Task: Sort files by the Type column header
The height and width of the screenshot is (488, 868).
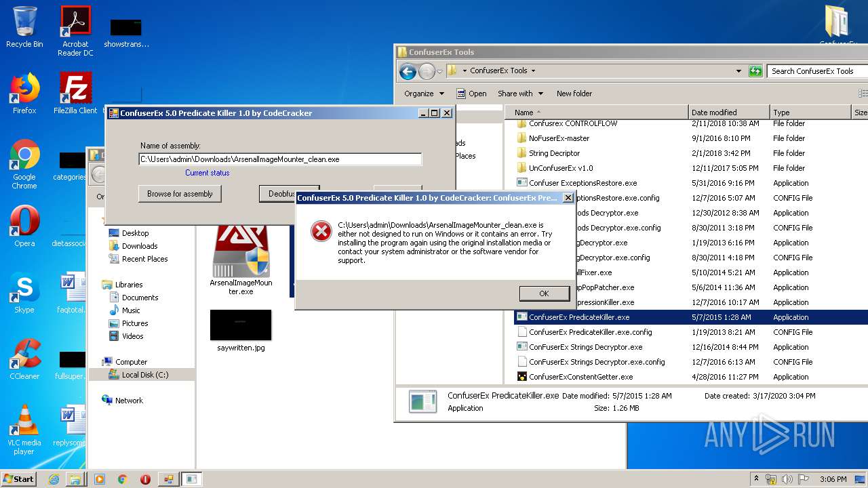Action: tap(810, 113)
